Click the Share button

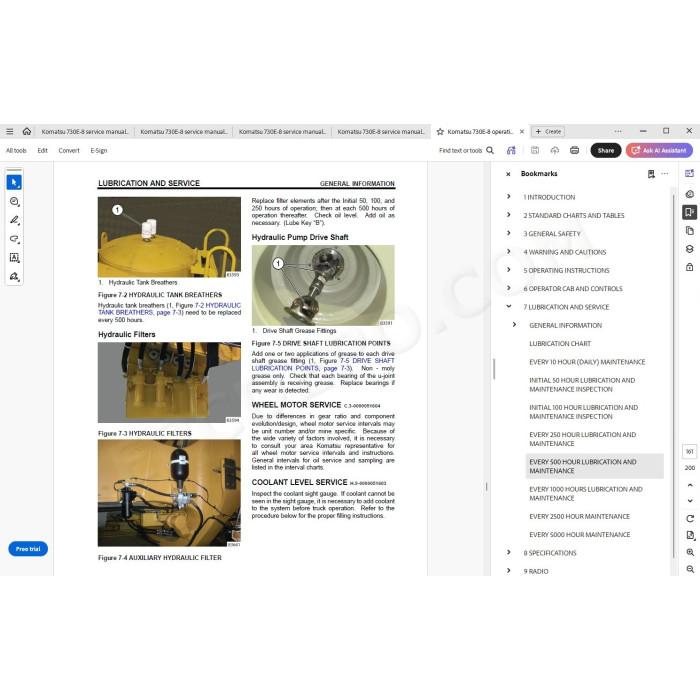[x=606, y=150]
